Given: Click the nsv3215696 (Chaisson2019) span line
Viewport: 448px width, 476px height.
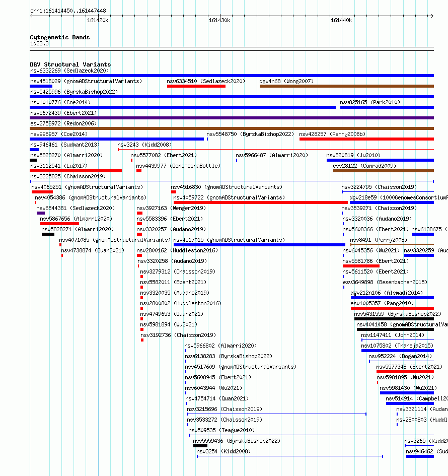Looking at the screenshot, I should pos(277,414).
